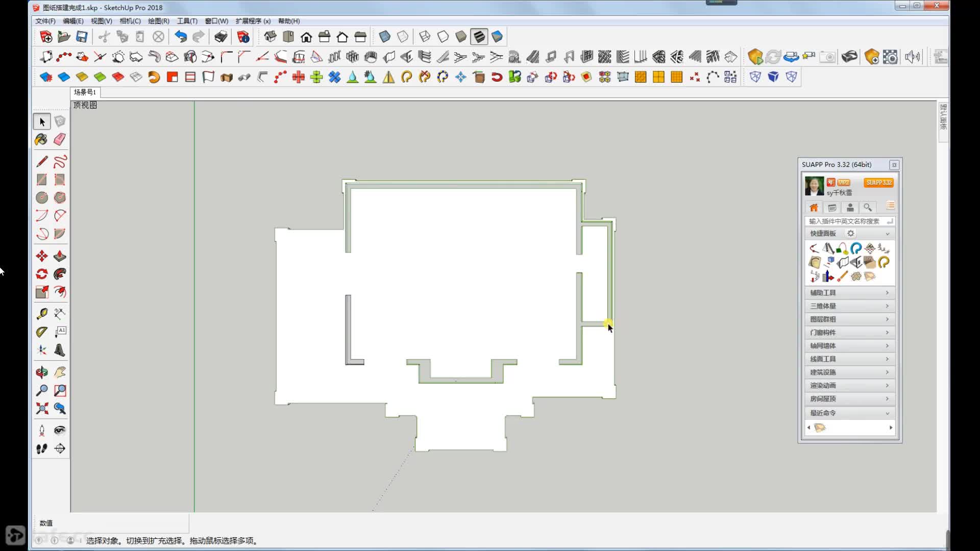Expand 轴网墙体 section in SUAPP
This screenshot has width=980, height=551.
[x=850, y=346]
